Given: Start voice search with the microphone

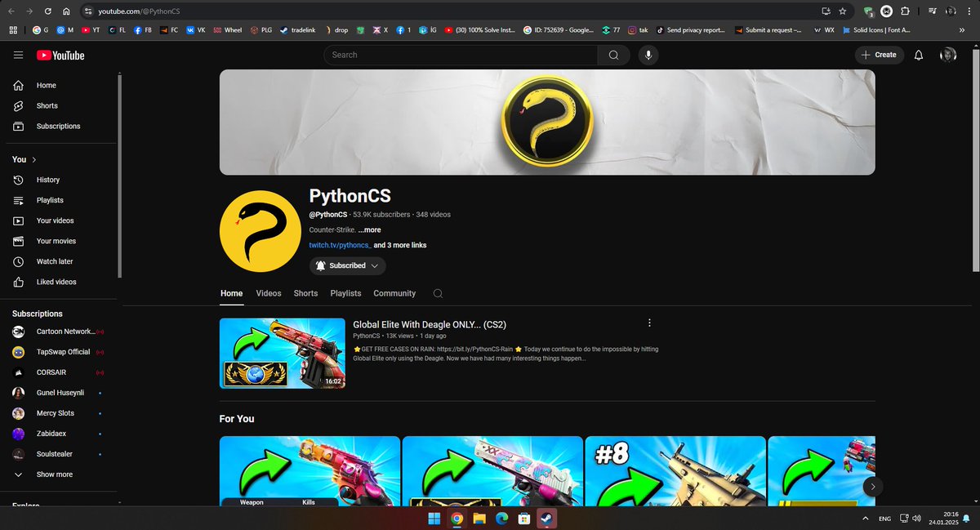Looking at the screenshot, I should 648,55.
